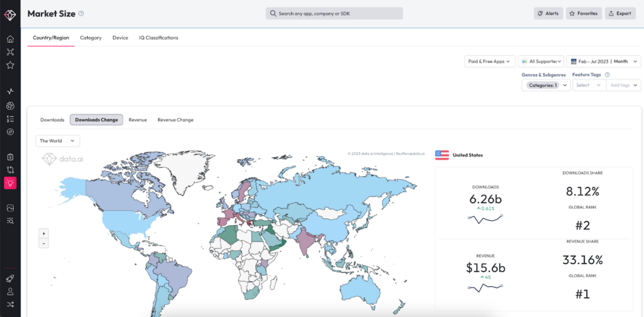
Task: Click the #1 revenue global rank
Action: click(x=582, y=294)
